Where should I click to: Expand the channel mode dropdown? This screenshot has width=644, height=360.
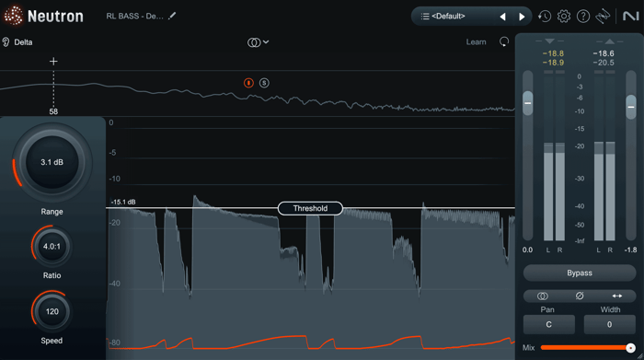tap(258, 42)
